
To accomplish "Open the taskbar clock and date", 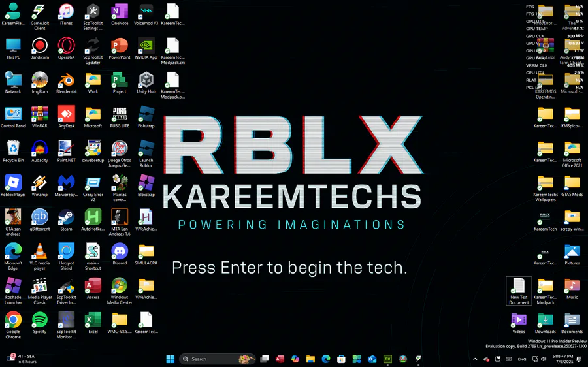I will 563,359.
